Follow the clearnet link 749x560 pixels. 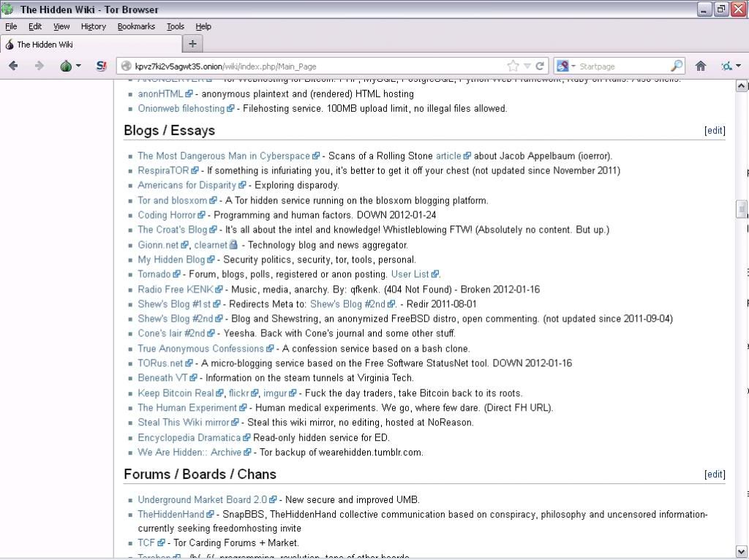(211, 245)
